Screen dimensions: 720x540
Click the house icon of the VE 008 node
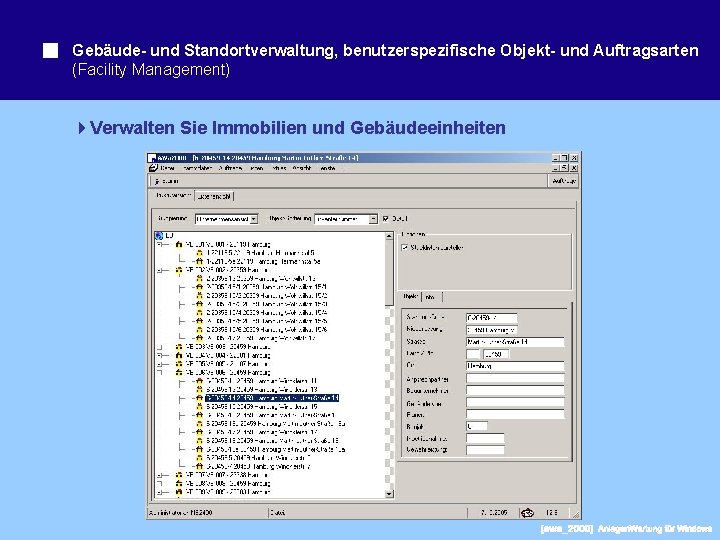[179, 484]
